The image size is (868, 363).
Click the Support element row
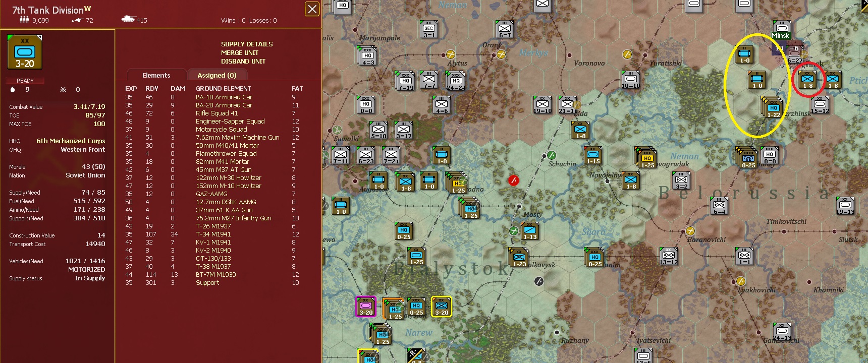[214, 283]
